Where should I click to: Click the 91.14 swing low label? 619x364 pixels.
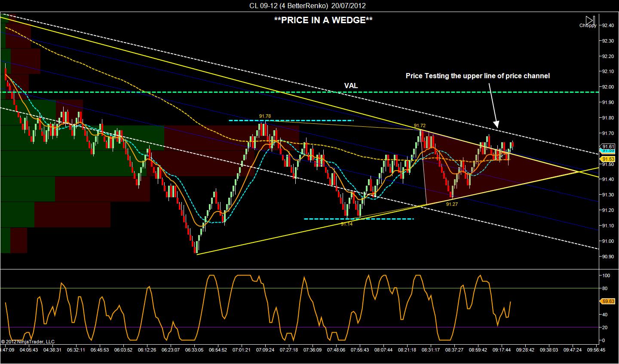[346, 224]
